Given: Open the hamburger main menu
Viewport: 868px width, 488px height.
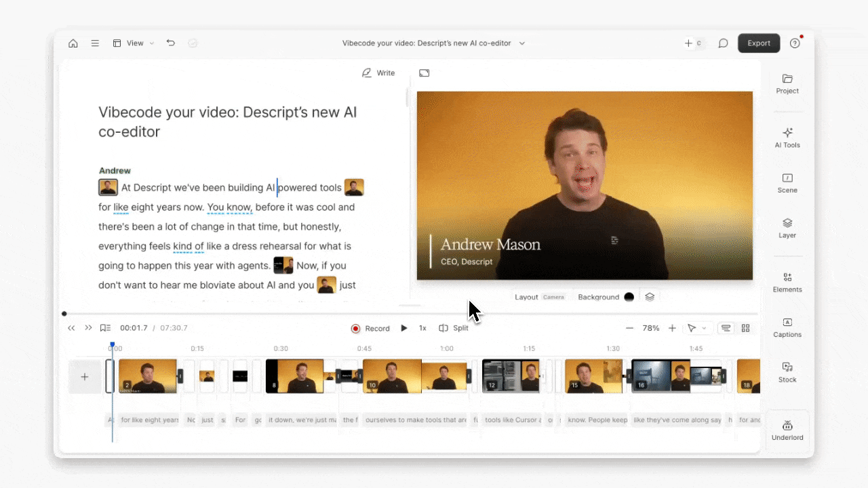Looking at the screenshot, I should click(95, 43).
